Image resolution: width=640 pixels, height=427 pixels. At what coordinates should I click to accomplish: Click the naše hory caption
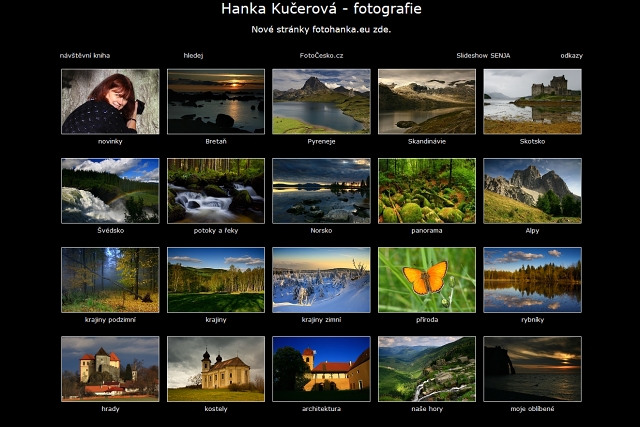427,409
